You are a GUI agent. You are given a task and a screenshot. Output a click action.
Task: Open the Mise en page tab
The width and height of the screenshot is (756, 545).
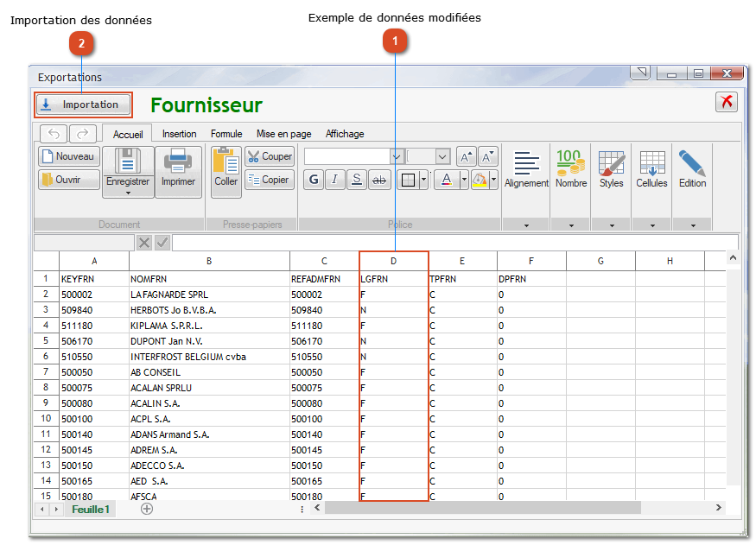[x=283, y=134]
